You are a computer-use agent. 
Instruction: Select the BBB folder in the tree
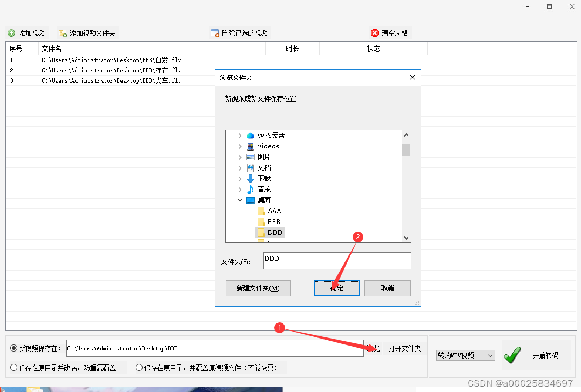pos(274,221)
